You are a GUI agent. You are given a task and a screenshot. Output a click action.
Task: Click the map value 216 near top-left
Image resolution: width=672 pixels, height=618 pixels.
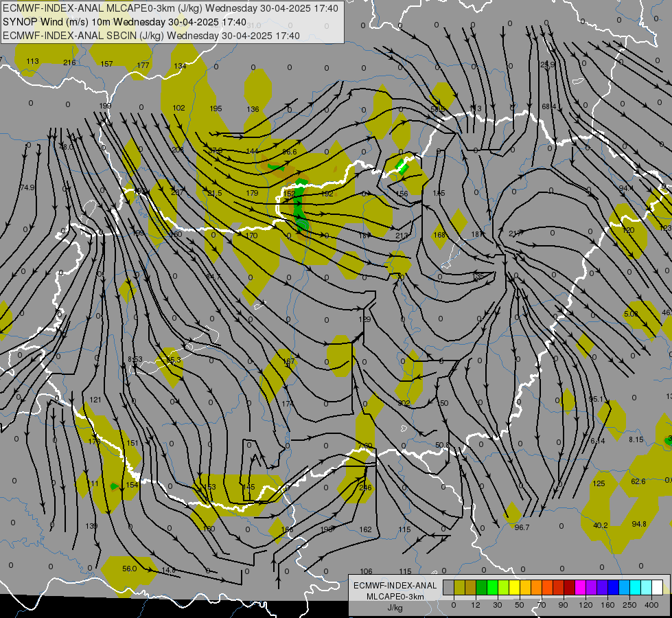tap(69, 62)
